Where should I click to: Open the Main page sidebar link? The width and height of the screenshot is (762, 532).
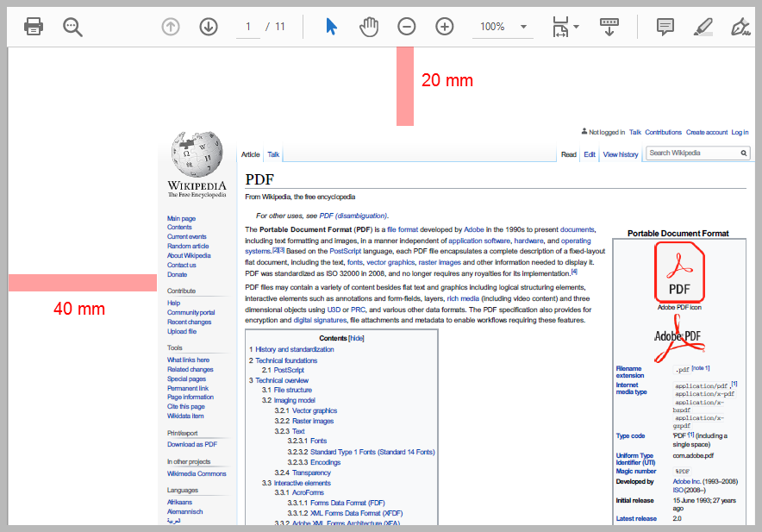click(x=181, y=219)
